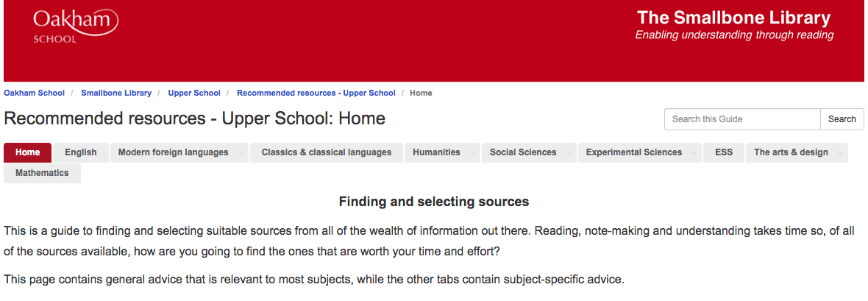Open the Social Sciences tab label

(523, 152)
